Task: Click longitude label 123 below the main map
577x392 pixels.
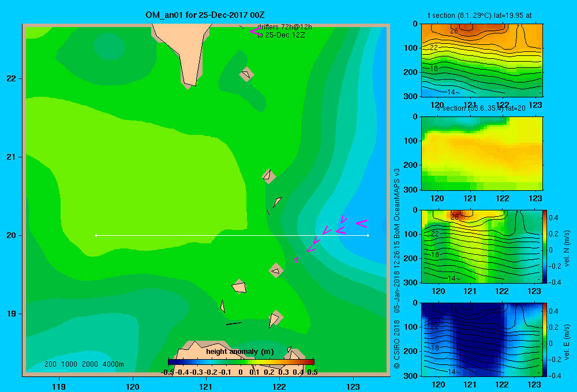Action: coord(353,386)
